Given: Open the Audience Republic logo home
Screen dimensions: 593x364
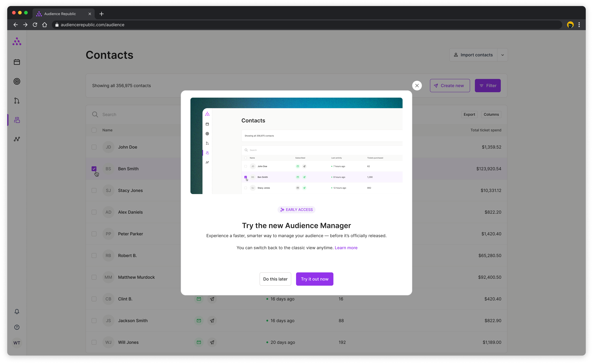Looking at the screenshot, I should pyautogui.click(x=17, y=41).
